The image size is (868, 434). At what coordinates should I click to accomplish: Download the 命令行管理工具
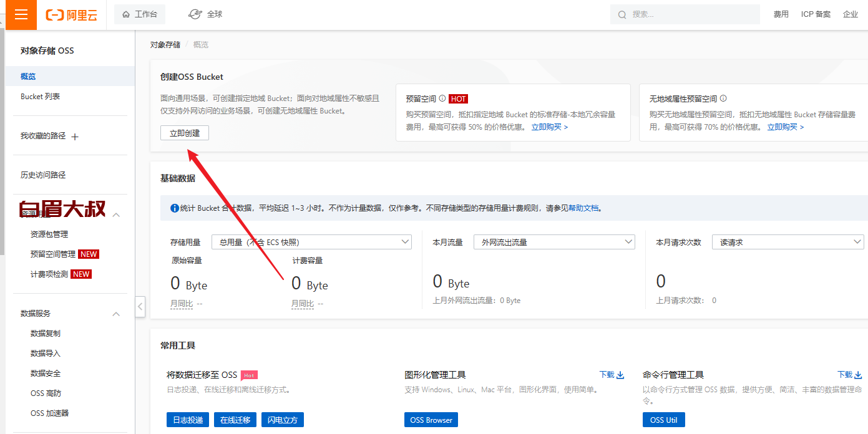(x=850, y=375)
